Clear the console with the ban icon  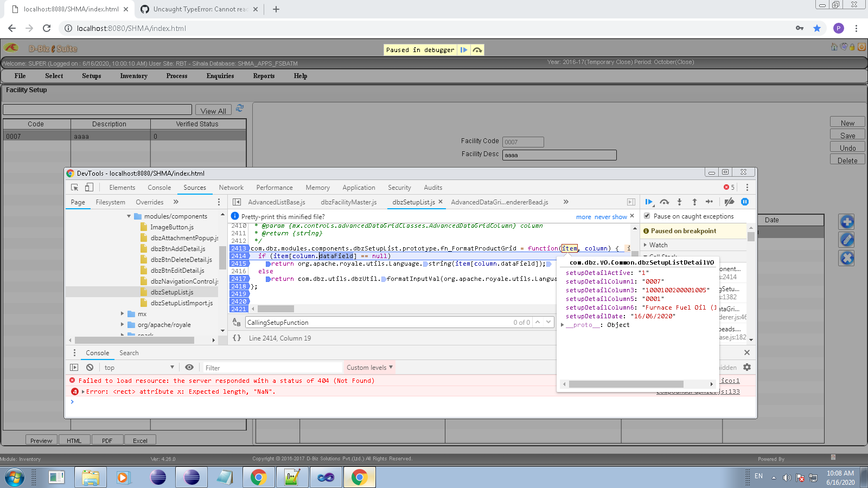click(x=90, y=367)
